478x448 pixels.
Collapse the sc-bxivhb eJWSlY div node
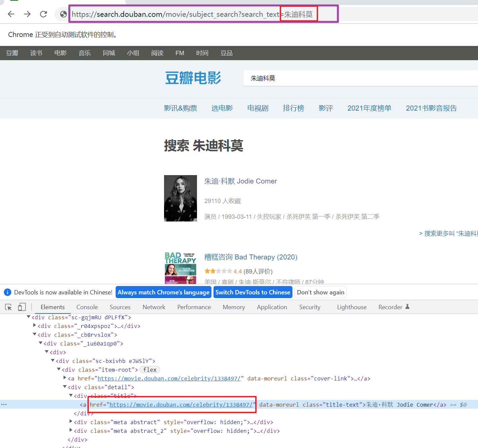(53, 361)
